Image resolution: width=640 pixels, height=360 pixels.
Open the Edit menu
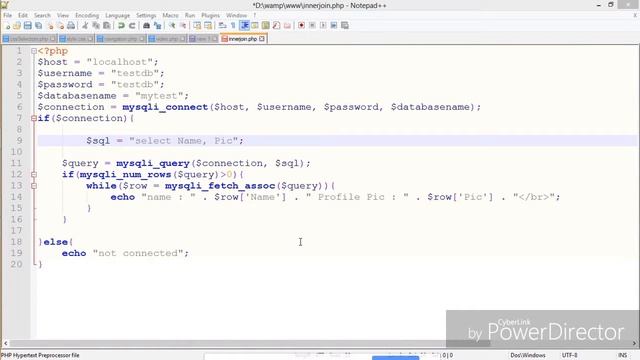pyautogui.click(x=22, y=15)
